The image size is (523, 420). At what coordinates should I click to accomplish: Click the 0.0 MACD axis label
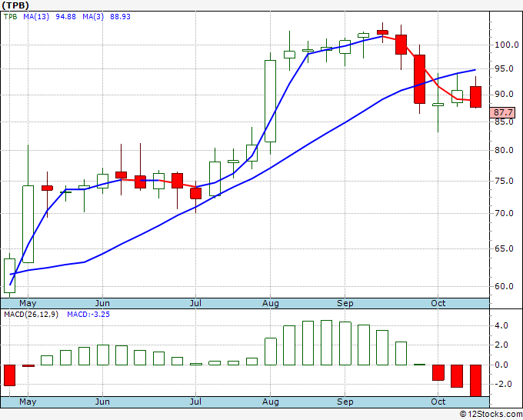pos(502,365)
